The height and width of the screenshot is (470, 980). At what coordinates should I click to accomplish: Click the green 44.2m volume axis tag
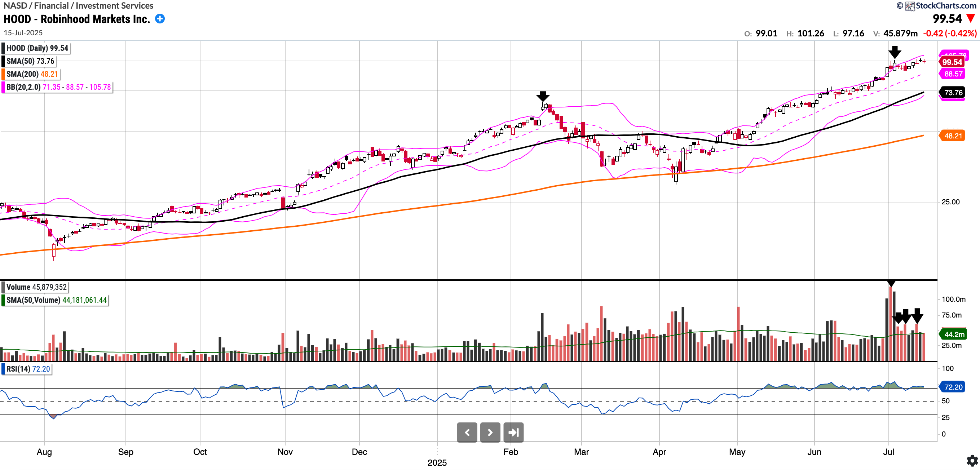click(954, 334)
